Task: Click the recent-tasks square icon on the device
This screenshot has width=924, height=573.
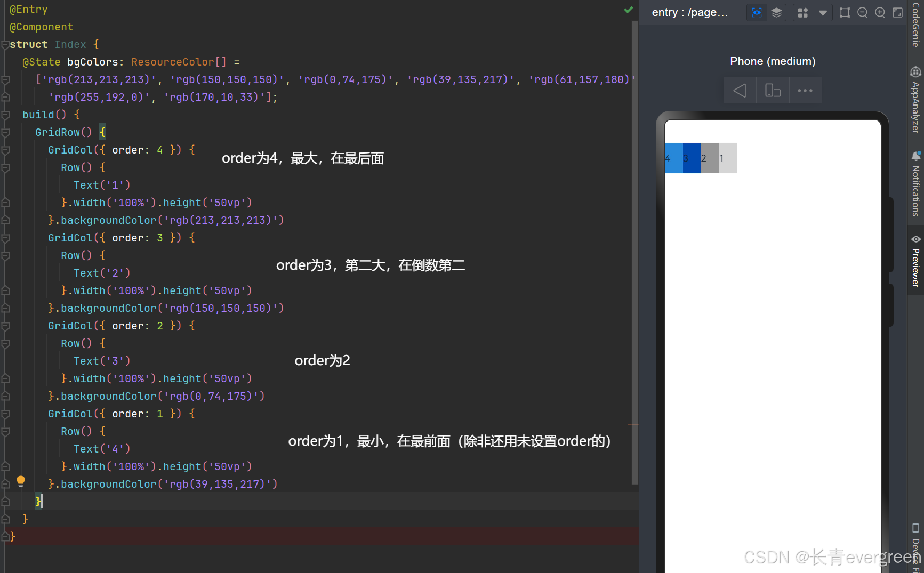Action: (x=773, y=90)
